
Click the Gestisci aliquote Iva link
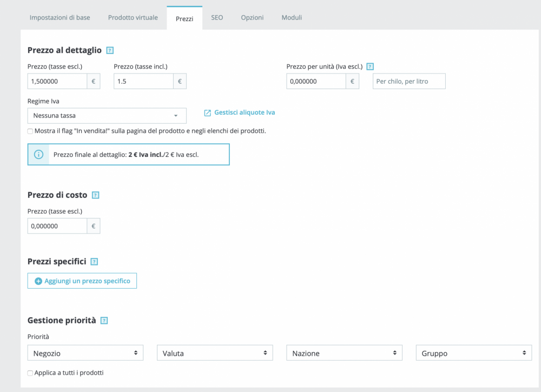[245, 112]
